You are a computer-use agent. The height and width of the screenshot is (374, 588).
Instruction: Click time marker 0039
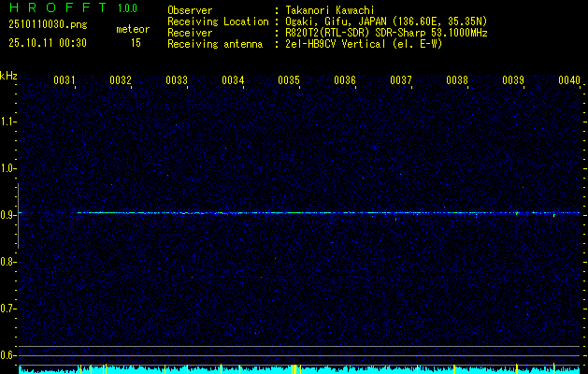513,80
